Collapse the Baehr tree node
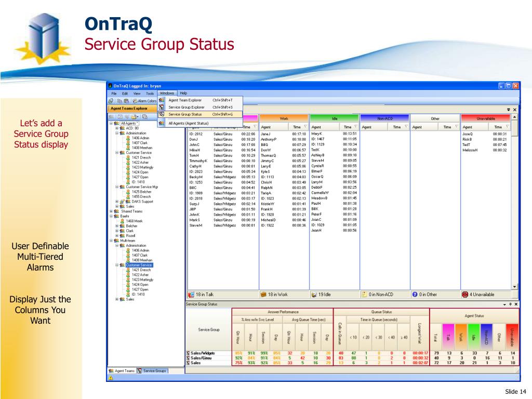Screen dimensions: 532x399 tap(111, 216)
